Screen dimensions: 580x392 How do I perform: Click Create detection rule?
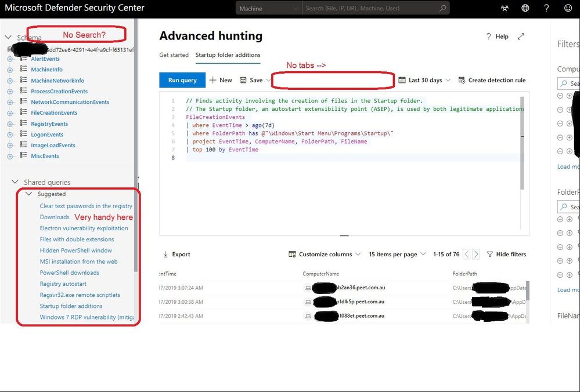(x=492, y=80)
